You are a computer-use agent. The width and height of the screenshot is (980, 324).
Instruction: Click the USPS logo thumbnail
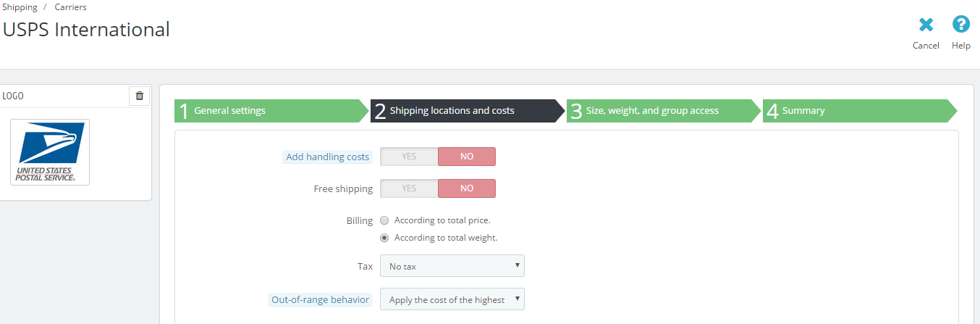[x=50, y=152]
